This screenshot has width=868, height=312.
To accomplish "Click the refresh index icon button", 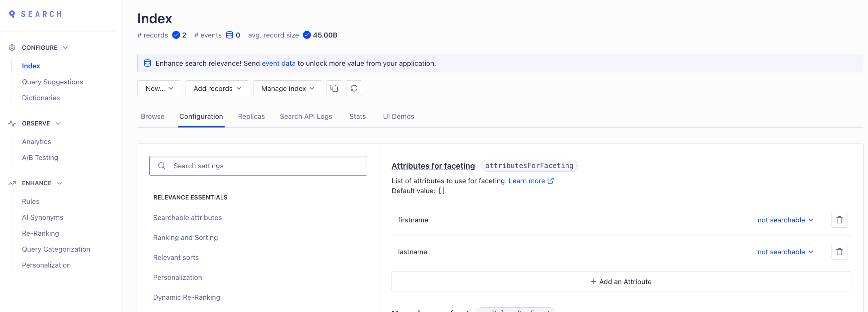I will coord(353,88).
